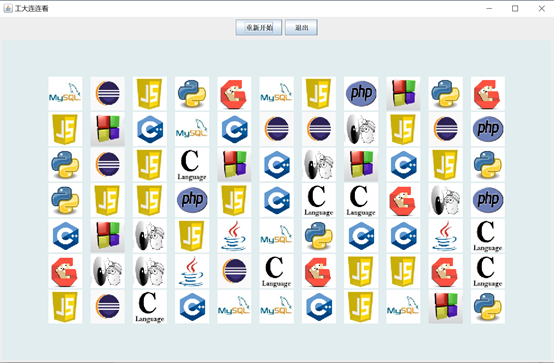
Task: Choose the colored cube tile in the bottom row
Action: [x=445, y=306]
